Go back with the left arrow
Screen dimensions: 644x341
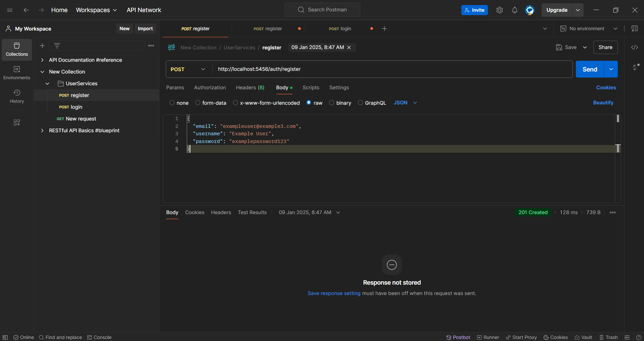(26, 10)
